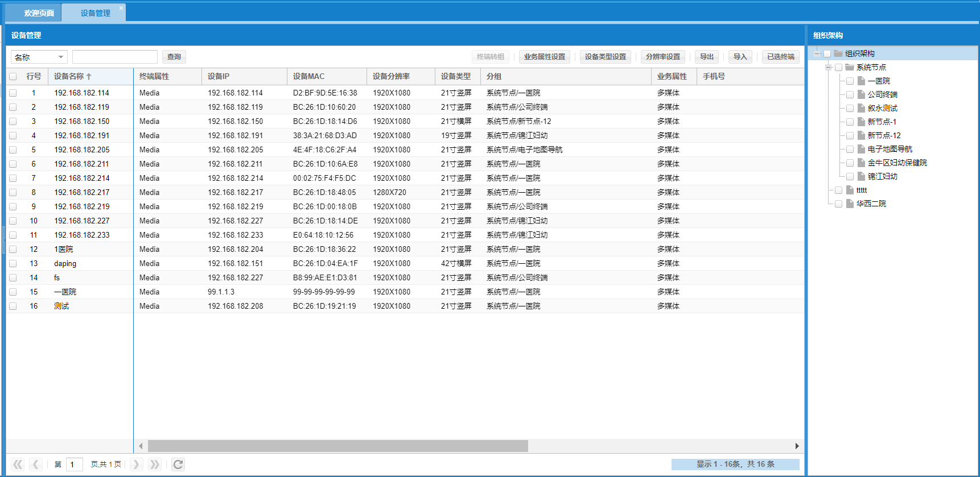
Task: Toggle the select-all header checkbox
Action: (13, 76)
